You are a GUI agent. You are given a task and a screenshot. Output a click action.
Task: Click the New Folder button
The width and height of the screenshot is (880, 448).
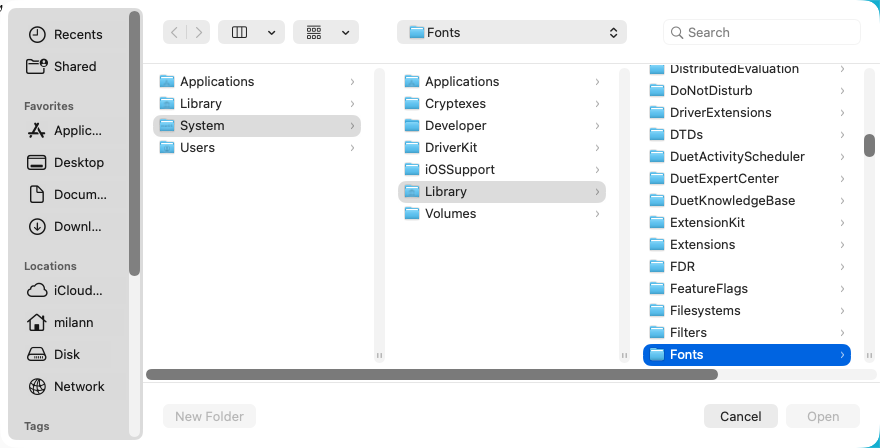209,416
